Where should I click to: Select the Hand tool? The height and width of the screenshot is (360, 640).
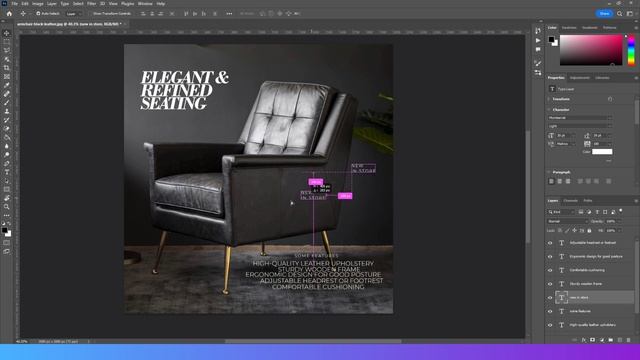point(7,198)
